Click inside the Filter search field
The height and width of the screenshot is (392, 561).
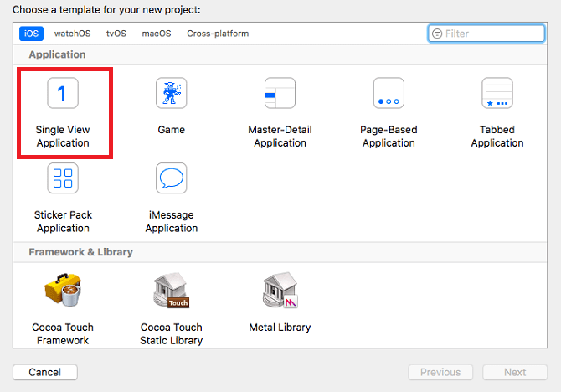494,34
